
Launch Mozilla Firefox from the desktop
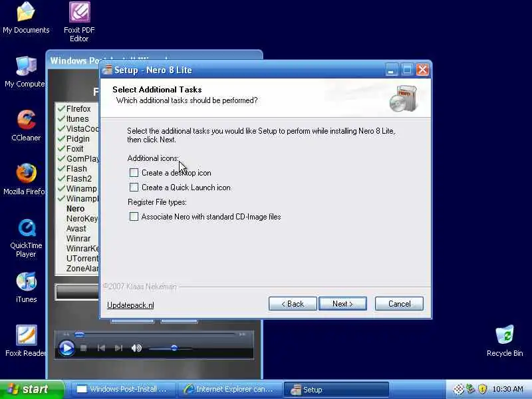pyautogui.click(x=25, y=179)
